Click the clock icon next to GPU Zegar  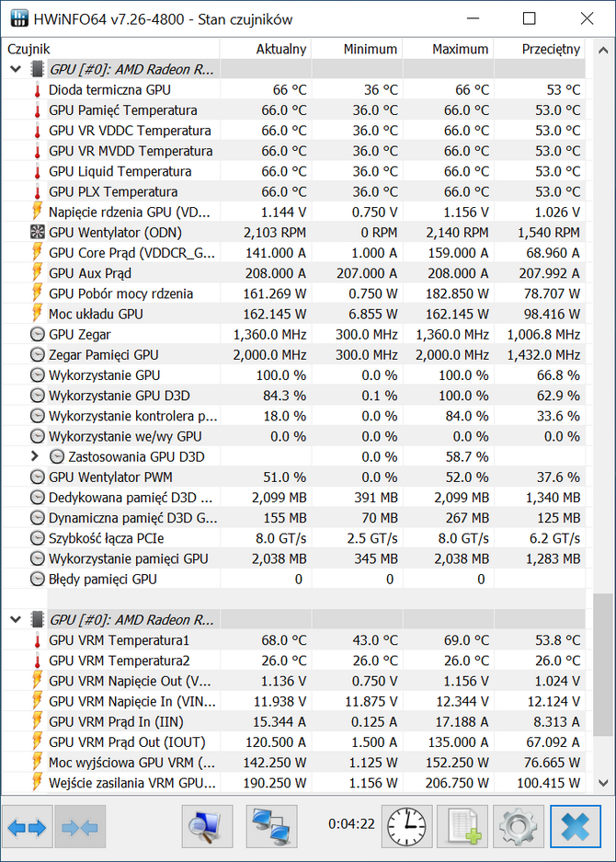pyautogui.click(x=38, y=334)
